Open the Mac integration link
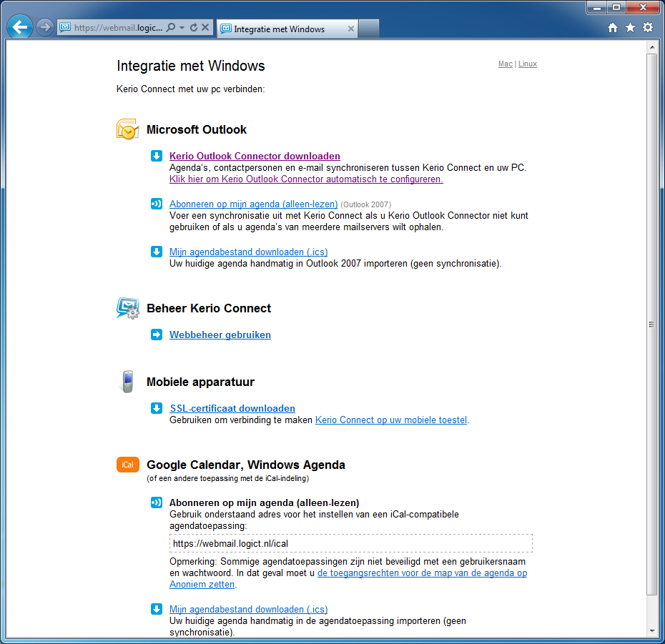Screen dimensions: 665x644 (x=505, y=64)
